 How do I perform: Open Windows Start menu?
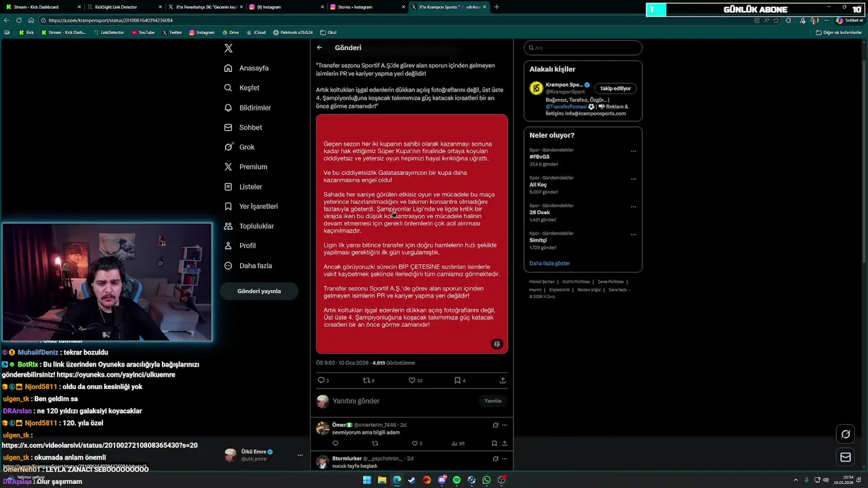coord(367,480)
